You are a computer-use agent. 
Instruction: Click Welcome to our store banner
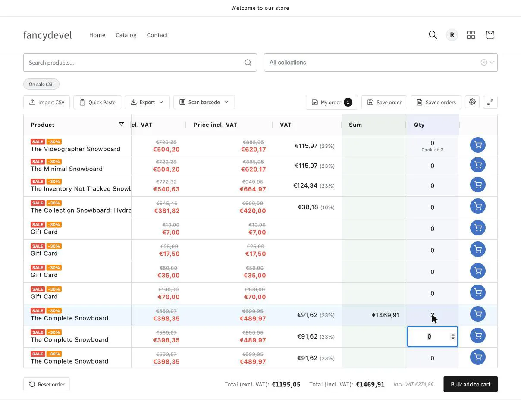260,8
